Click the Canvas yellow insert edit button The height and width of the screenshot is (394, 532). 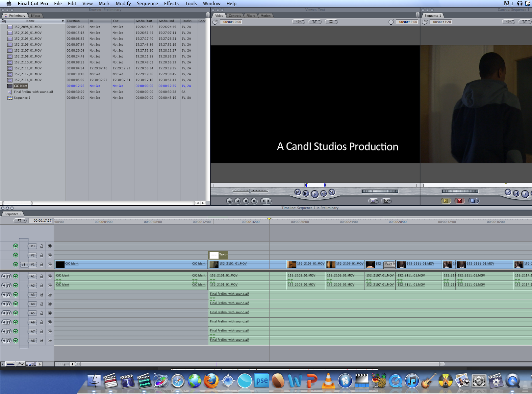(x=446, y=201)
